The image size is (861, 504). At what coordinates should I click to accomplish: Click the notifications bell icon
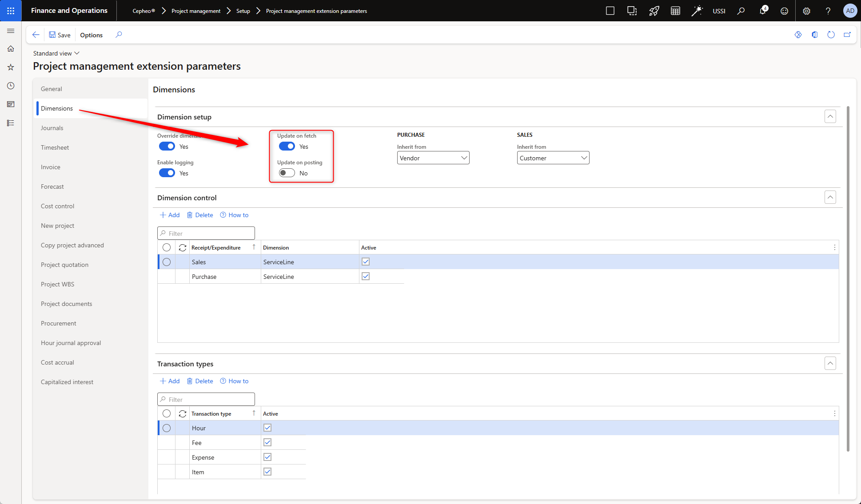762,11
